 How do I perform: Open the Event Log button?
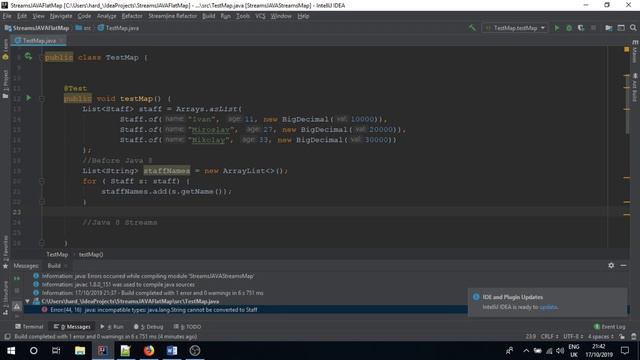click(609, 327)
